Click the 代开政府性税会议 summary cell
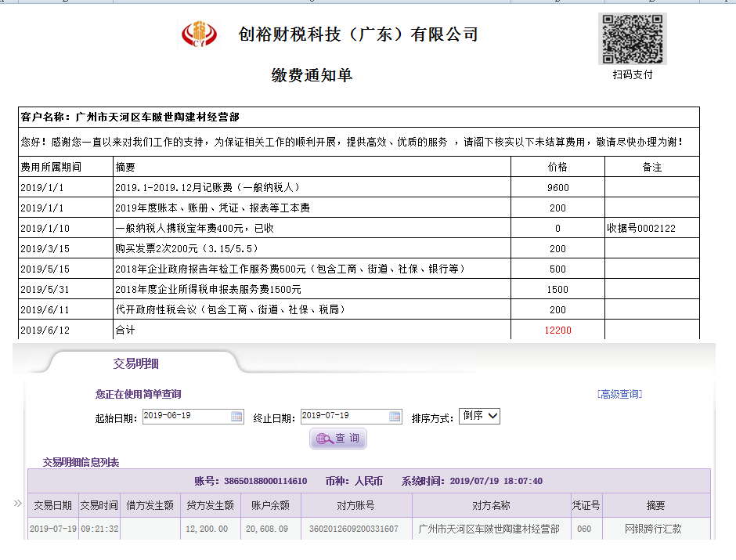This screenshot has height=560, width=736. (312, 310)
